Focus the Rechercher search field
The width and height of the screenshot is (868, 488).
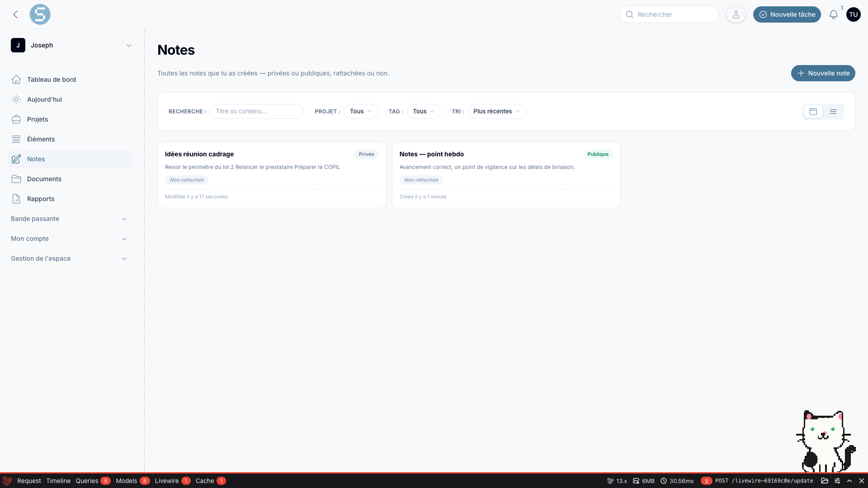point(669,14)
